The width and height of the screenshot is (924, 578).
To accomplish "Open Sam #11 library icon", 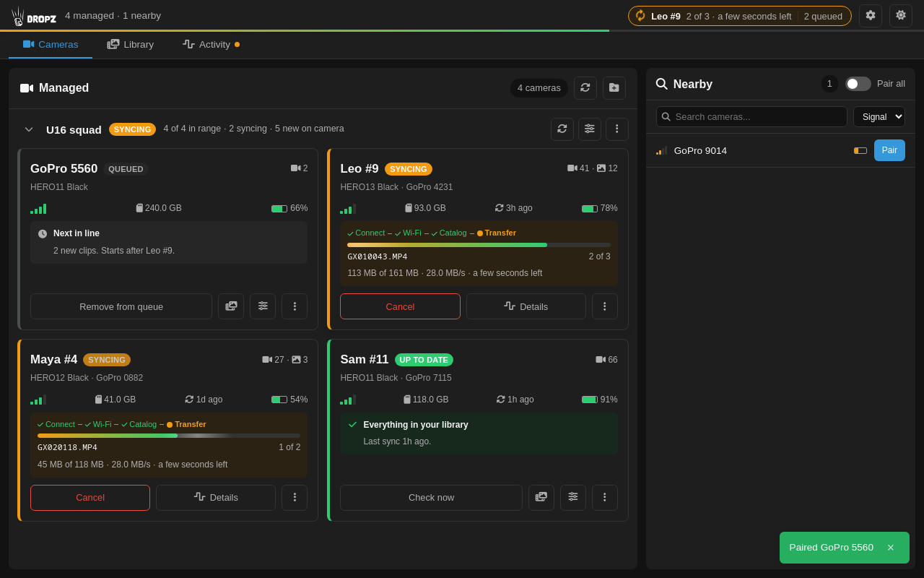I will tap(541, 498).
